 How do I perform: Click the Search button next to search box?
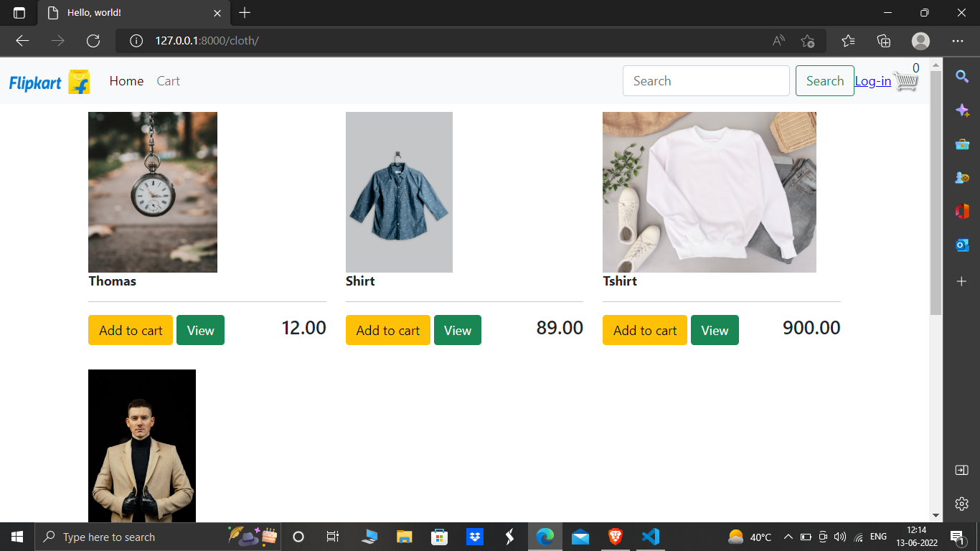pos(824,80)
